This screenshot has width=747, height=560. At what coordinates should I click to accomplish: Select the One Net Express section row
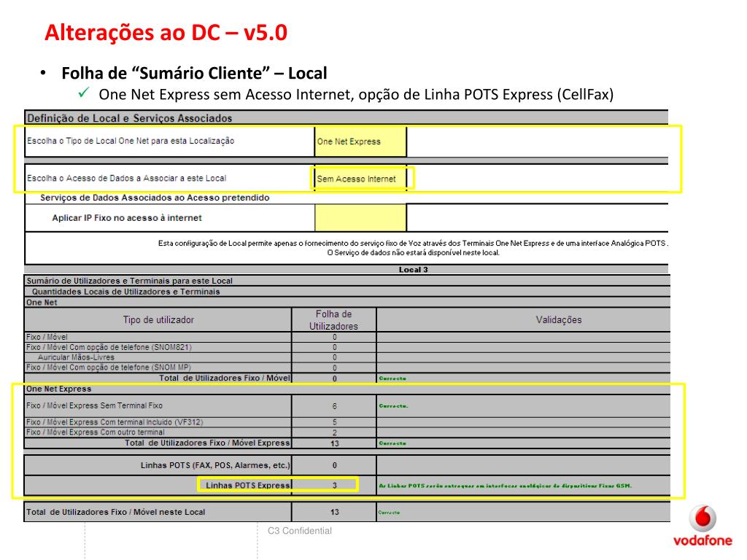[x=347, y=389]
